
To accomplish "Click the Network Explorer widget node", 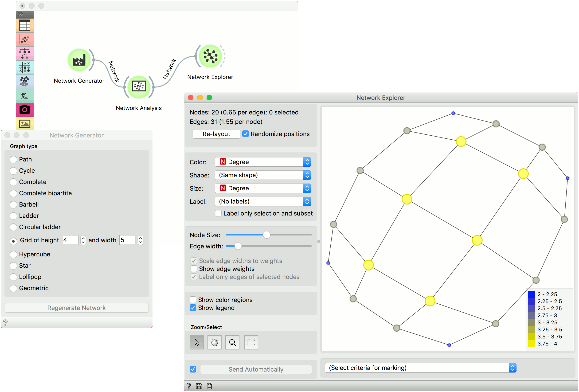I will [x=210, y=56].
